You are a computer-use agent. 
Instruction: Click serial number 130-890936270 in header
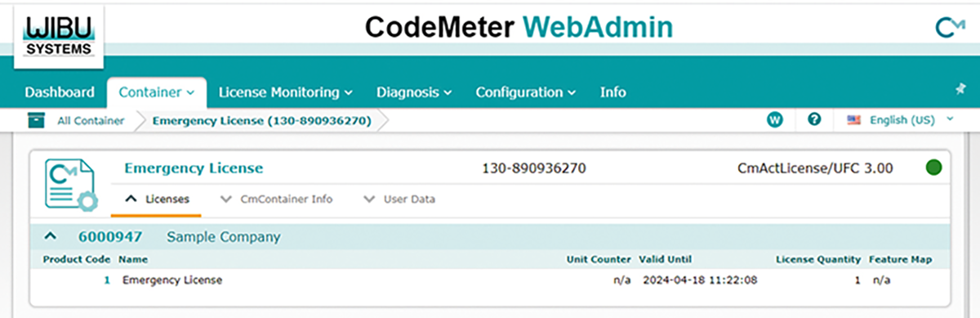click(x=534, y=168)
